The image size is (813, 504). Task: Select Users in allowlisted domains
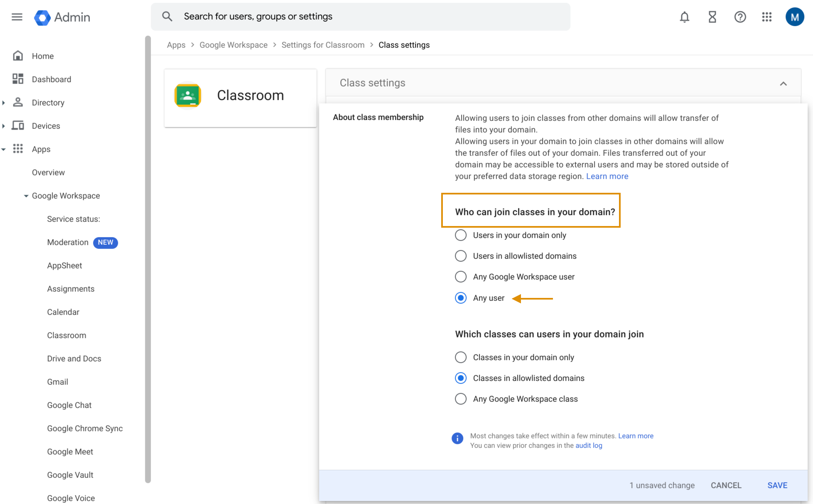click(461, 256)
